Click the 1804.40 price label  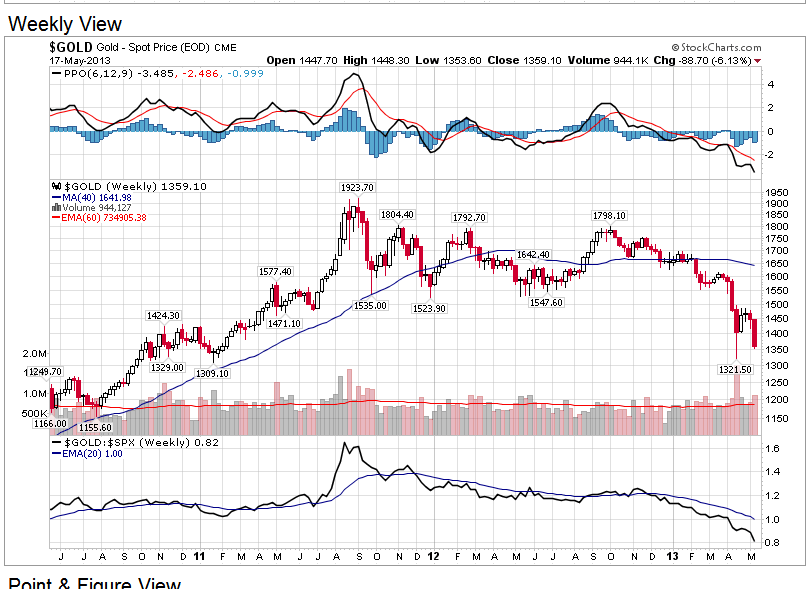(397, 215)
